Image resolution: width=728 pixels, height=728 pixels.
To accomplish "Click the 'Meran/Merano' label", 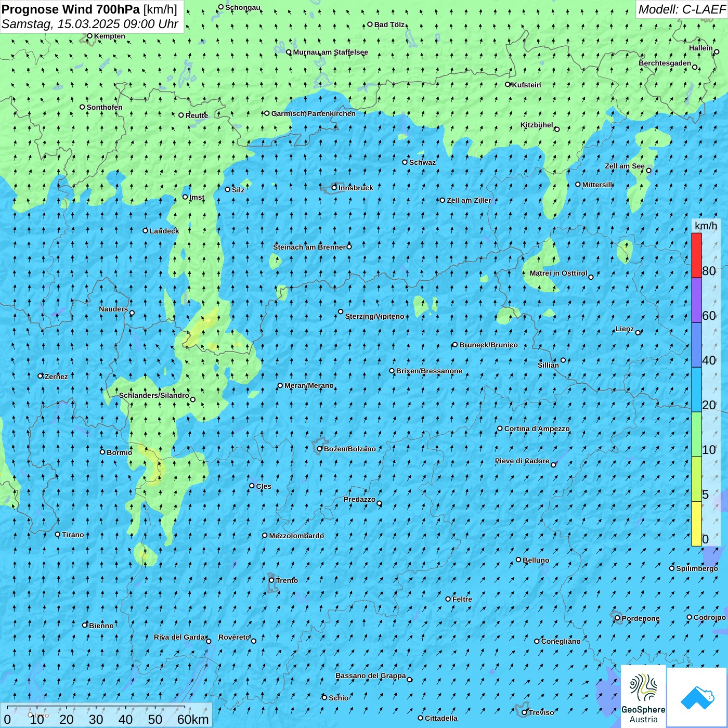I will tap(309, 385).
